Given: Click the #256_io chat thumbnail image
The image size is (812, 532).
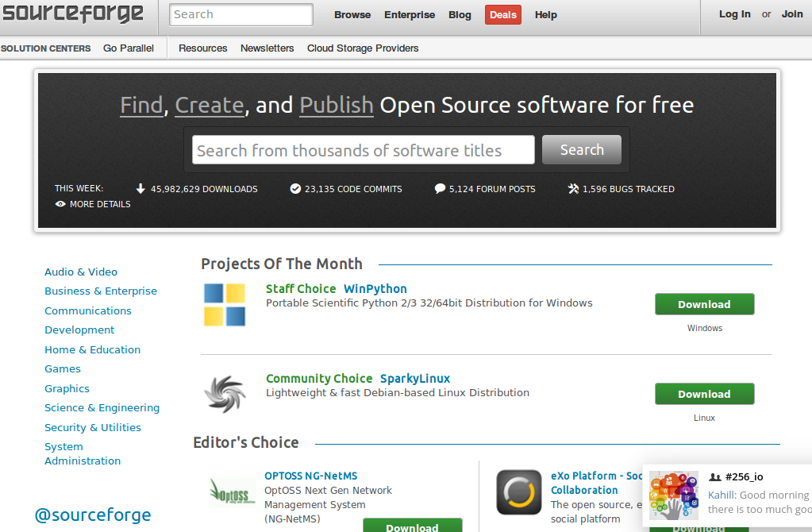Looking at the screenshot, I should coord(674,495).
